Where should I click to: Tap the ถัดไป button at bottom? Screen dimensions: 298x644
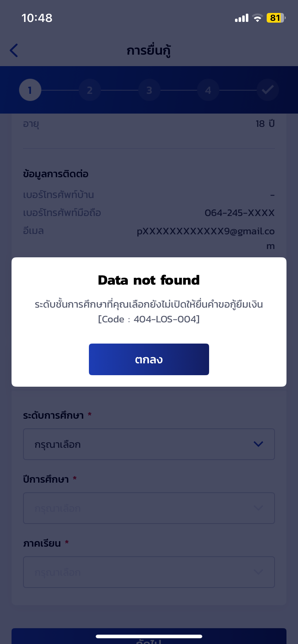(x=149, y=636)
